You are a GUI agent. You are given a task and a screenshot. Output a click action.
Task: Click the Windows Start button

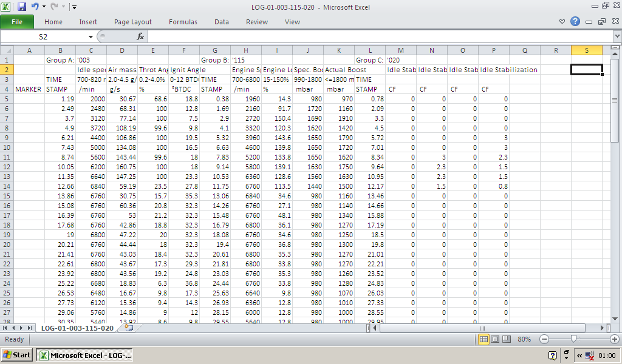pos(17,355)
